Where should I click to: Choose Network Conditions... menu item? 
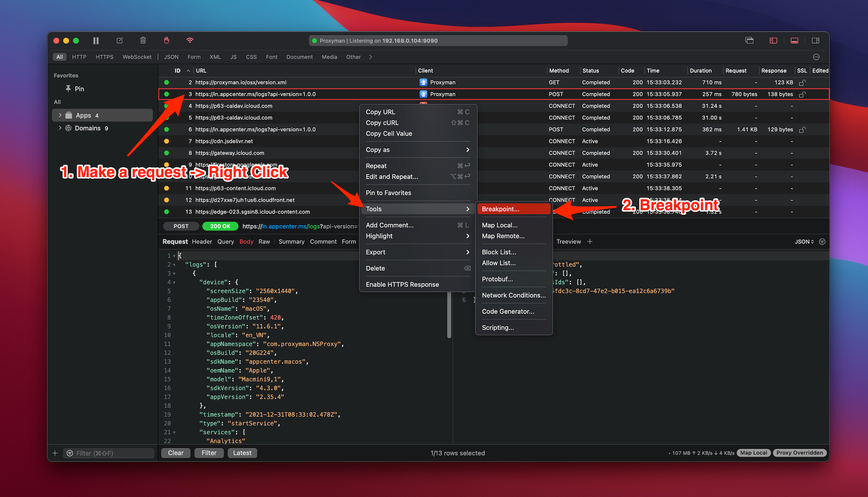tap(514, 295)
